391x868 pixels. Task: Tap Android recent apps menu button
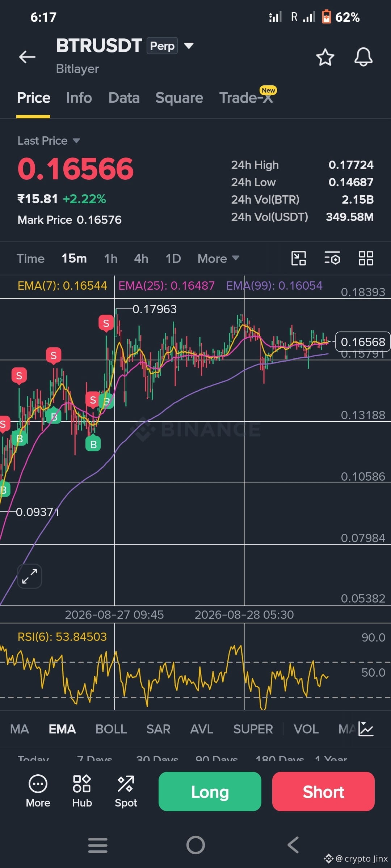click(x=98, y=845)
